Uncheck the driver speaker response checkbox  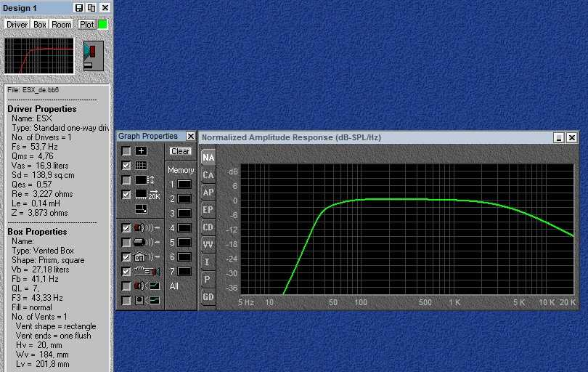pos(126,228)
